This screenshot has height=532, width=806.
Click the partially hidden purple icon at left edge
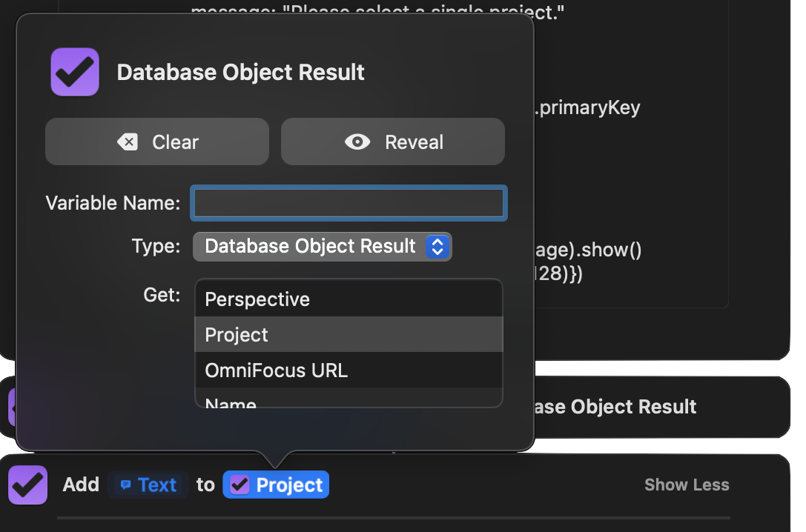point(12,407)
